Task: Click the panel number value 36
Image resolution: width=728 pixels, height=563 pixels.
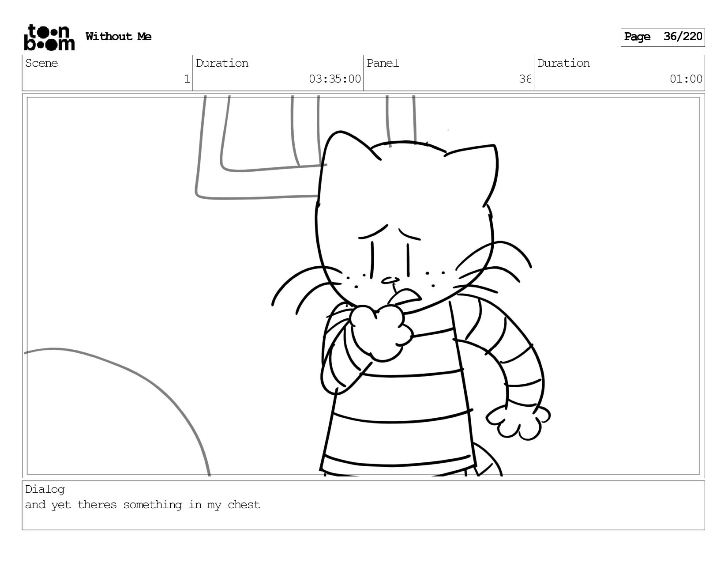Action: 525,79
